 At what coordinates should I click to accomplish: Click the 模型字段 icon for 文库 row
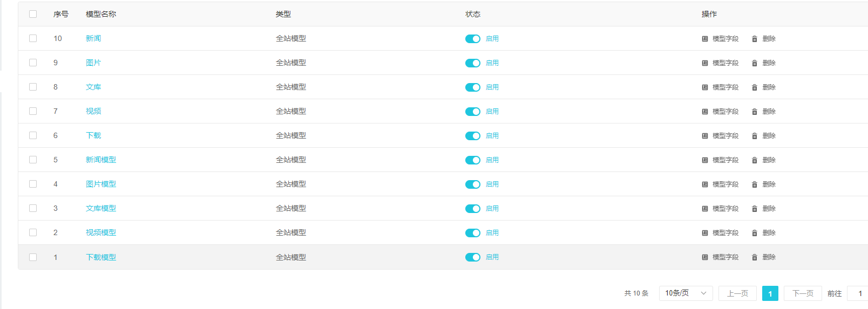pyautogui.click(x=704, y=87)
